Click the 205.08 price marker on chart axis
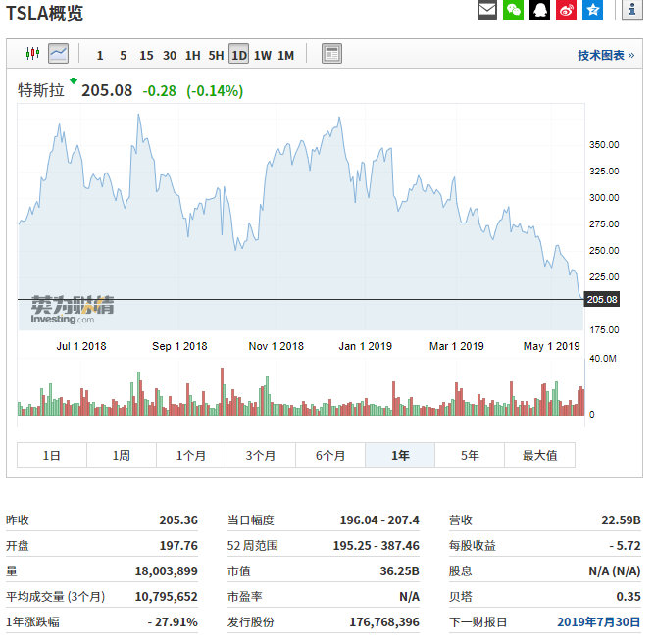The height and width of the screenshot is (644, 654). point(602,300)
